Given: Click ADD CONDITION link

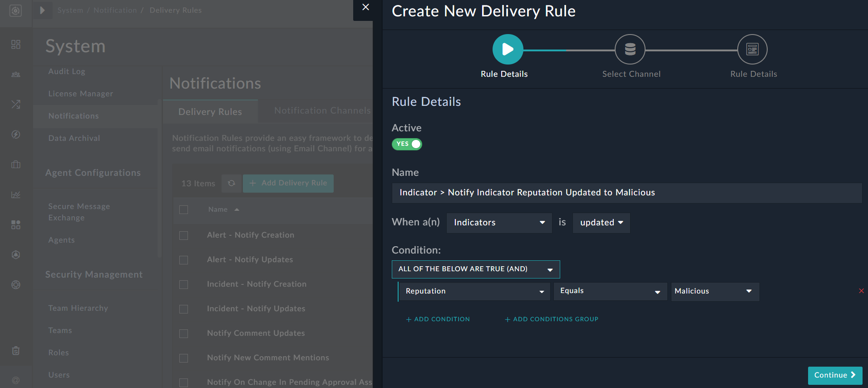Looking at the screenshot, I should click(438, 319).
